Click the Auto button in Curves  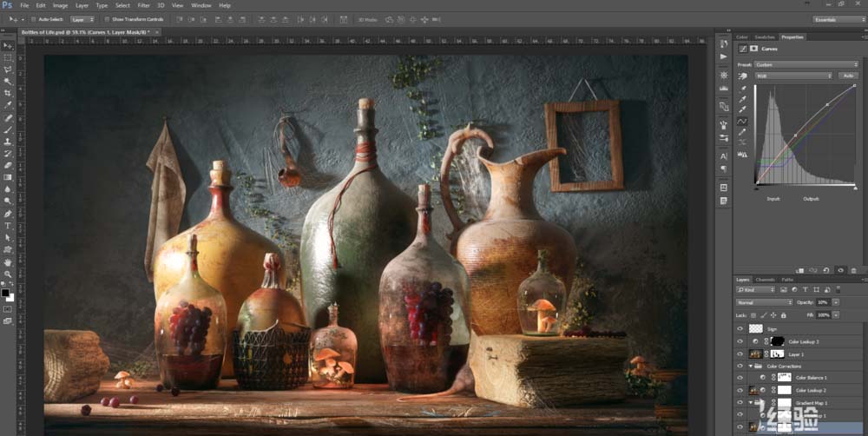848,76
